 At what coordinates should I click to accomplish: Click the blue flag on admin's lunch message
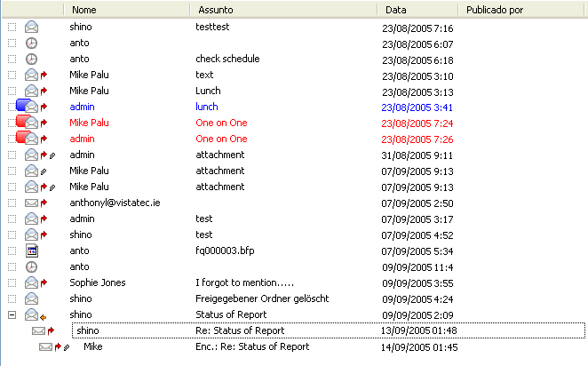point(23,107)
